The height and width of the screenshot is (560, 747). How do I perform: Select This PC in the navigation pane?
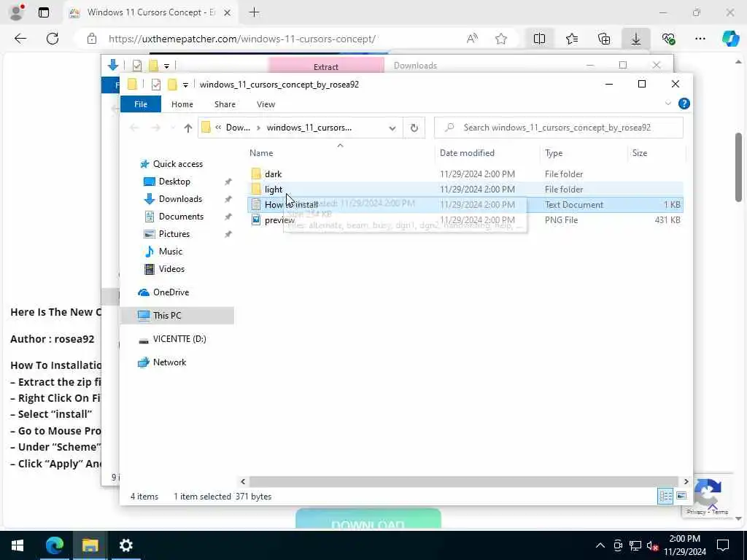(167, 315)
